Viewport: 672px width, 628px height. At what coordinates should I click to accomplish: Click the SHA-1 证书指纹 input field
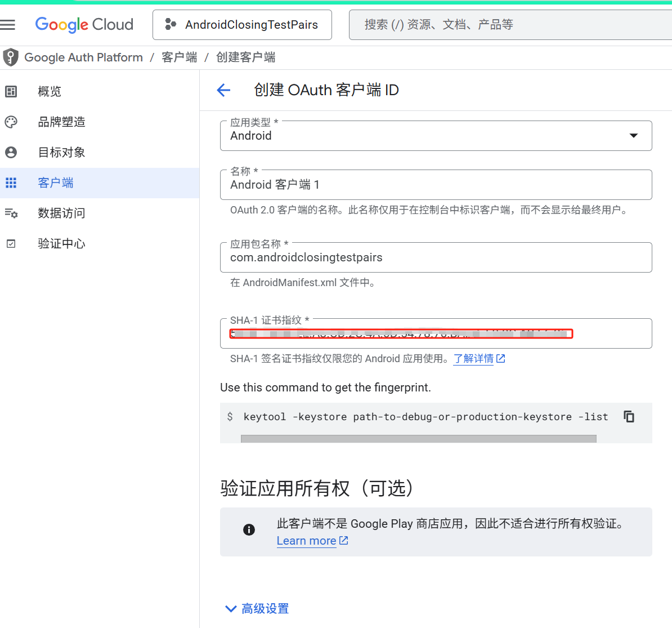[x=436, y=333]
